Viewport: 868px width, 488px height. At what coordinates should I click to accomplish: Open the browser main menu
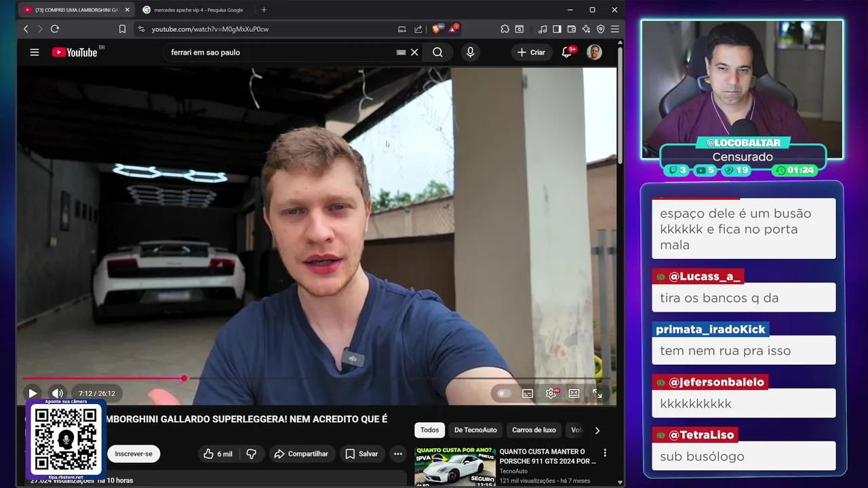(614, 29)
